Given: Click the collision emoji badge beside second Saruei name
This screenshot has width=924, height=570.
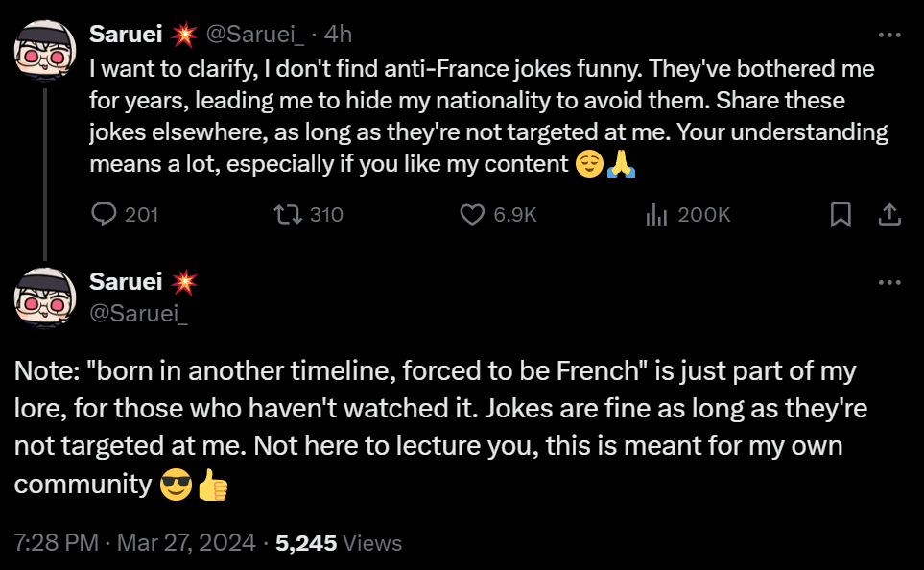Looking at the screenshot, I should pyautogui.click(x=184, y=282).
